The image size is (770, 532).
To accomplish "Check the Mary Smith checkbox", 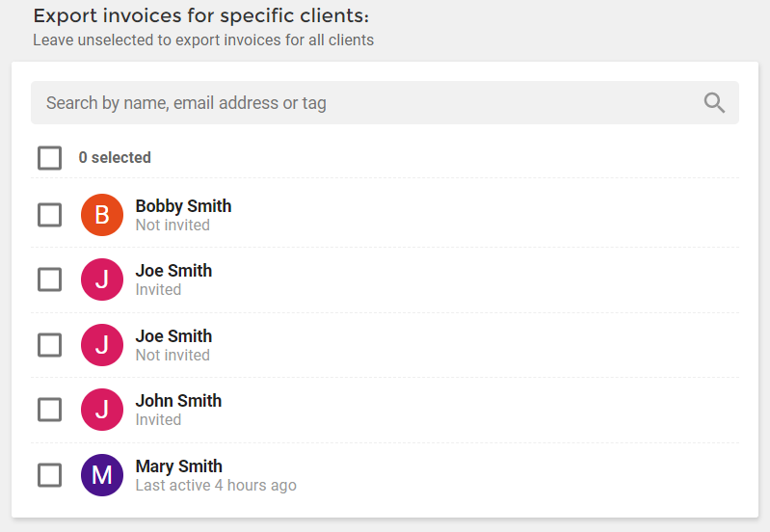I will pyautogui.click(x=49, y=475).
